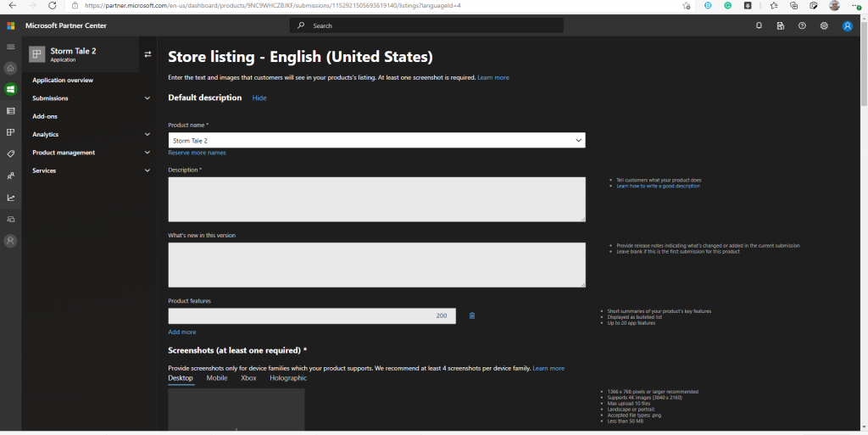Switch to the Xbox screenshots tab

pyautogui.click(x=248, y=378)
